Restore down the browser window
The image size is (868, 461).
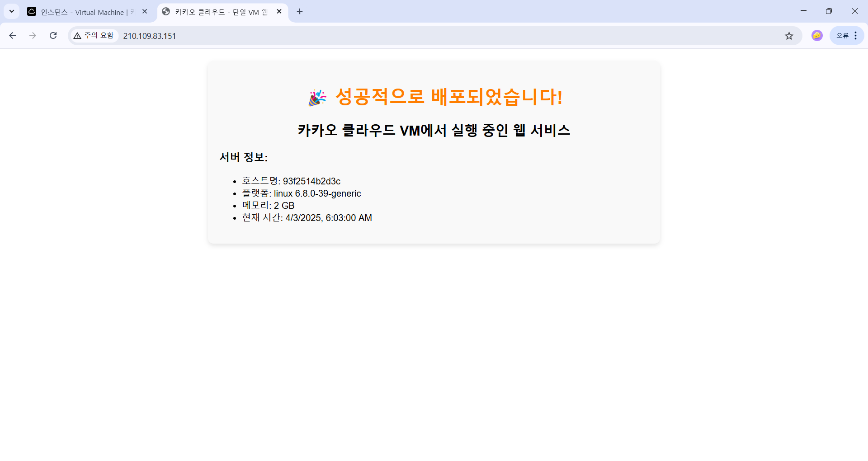point(829,11)
